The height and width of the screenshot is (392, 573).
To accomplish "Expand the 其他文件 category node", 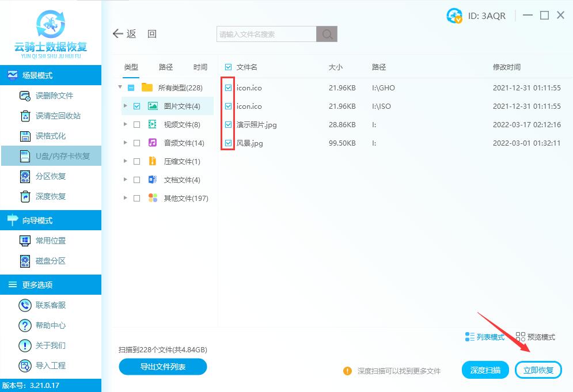I will pyautogui.click(x=126, y=199).
